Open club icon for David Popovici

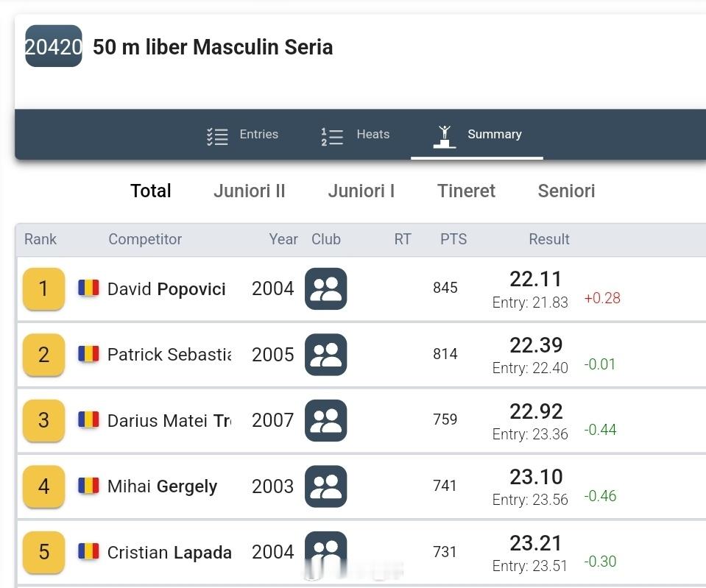[325, 288]
